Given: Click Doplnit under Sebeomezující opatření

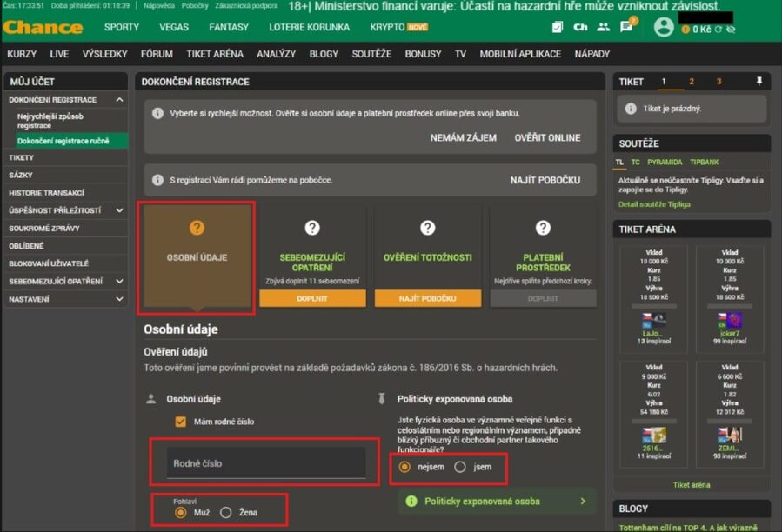Looking at the screenshot, I should pos(312,298).
